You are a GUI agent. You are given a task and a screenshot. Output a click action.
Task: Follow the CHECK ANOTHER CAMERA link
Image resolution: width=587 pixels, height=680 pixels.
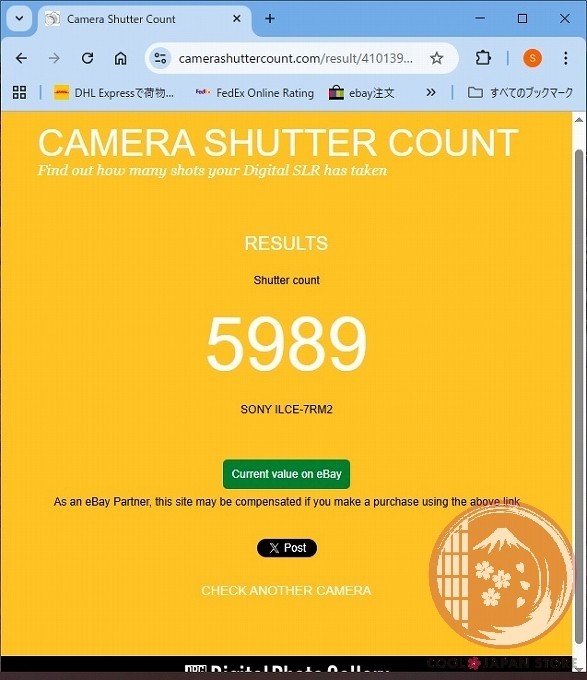[x=286, y=591]
